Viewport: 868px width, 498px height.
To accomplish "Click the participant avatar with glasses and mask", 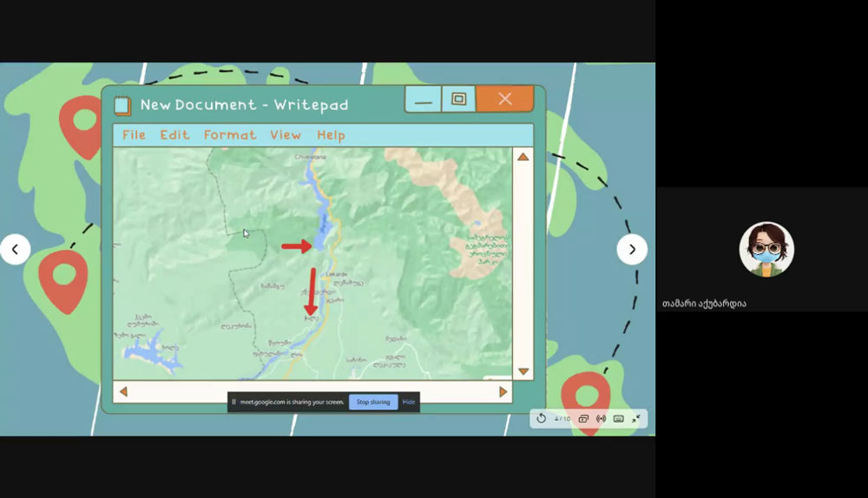I will tap(766, 250).
